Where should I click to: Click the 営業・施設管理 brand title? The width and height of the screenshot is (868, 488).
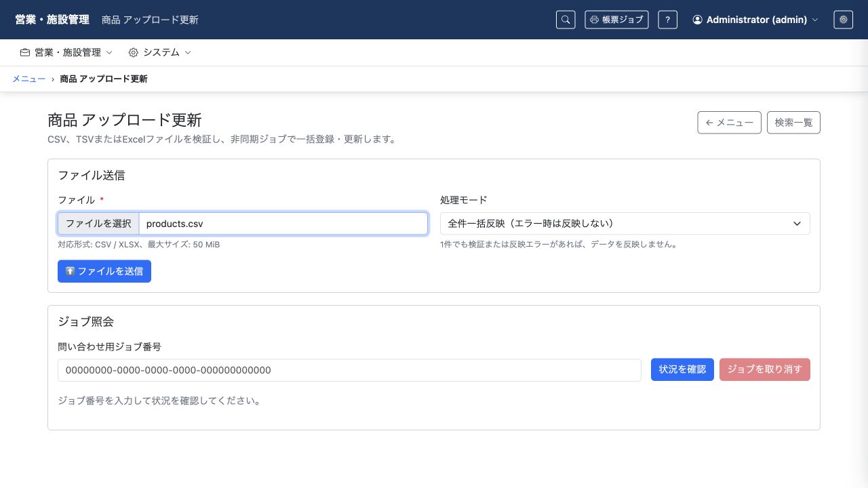click(x=52, y=20)
